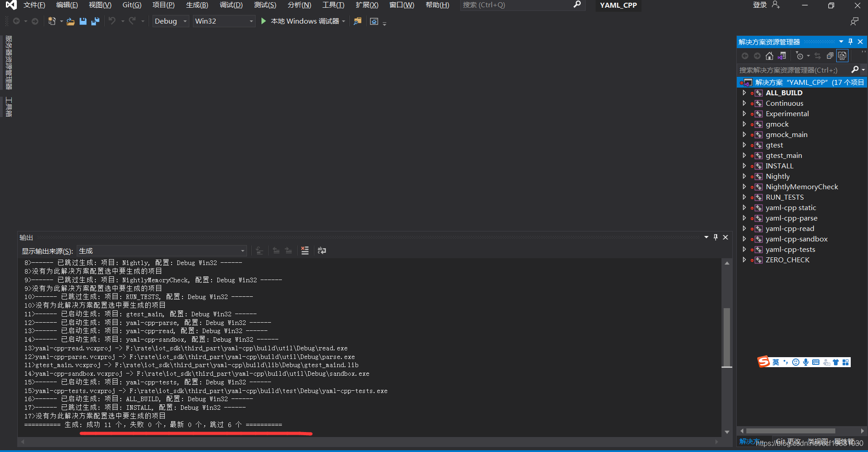Save the current file with the floppy icon

[x=83, y=21]
